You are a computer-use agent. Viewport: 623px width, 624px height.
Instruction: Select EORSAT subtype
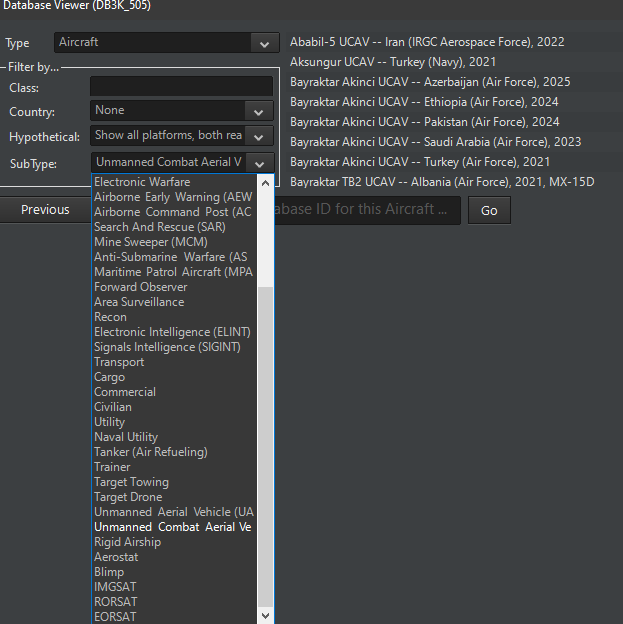click(174, 617)
